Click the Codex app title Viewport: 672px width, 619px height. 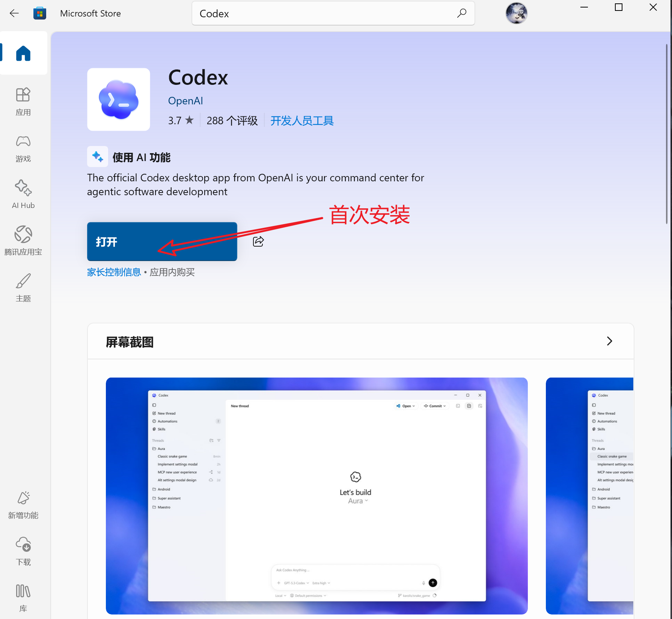pyautogui.click(x=198, y=77)
